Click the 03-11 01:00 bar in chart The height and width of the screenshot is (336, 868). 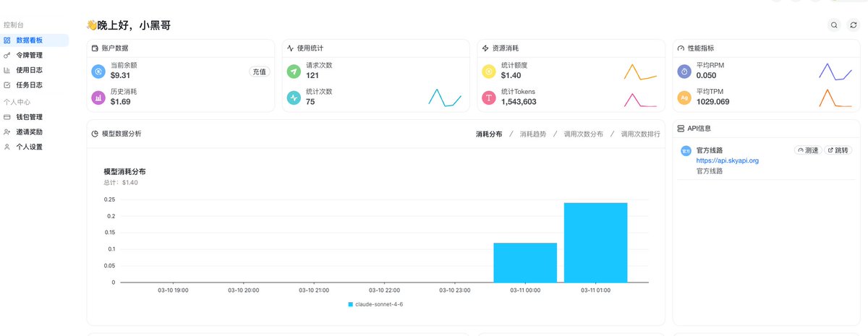(x=596, y=243)
